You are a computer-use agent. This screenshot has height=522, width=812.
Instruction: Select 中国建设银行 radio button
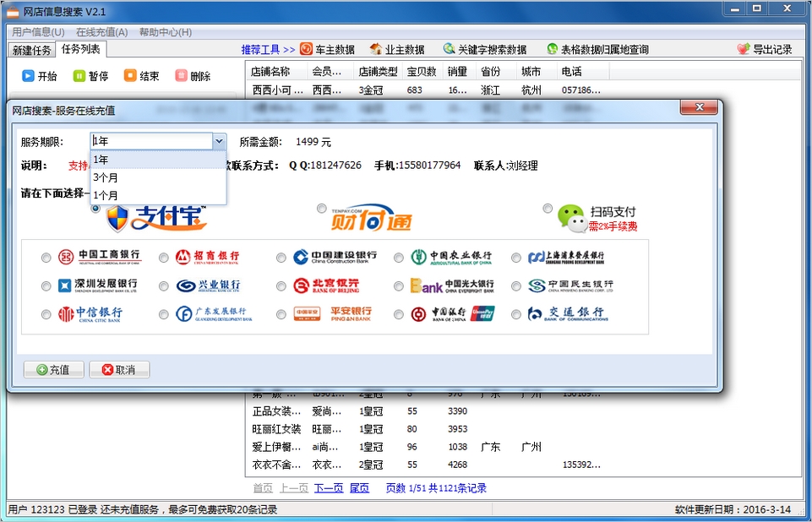(x=281, y=258)
